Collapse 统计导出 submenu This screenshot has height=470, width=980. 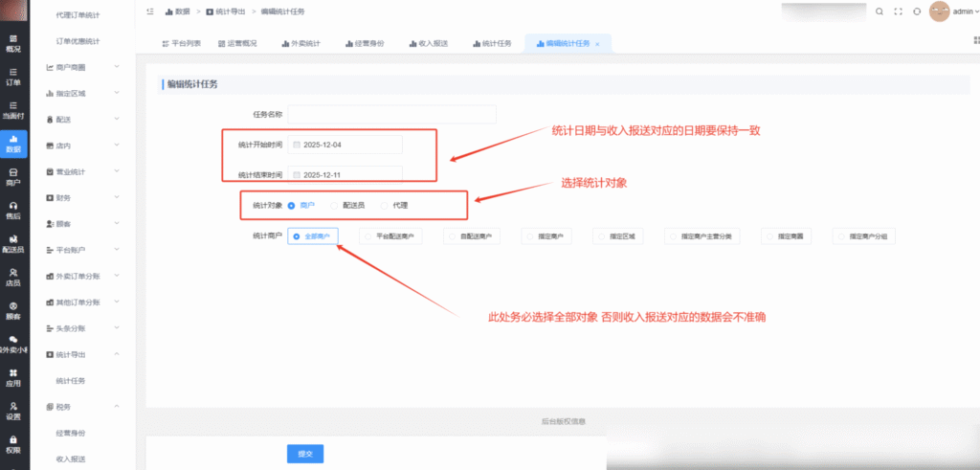click(83, 354)
